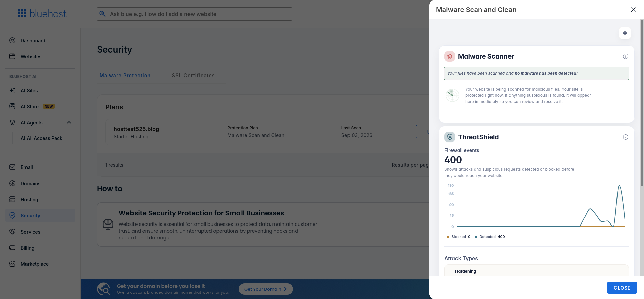Image resolution: width=644 pixels, height=299 pixels.
Task: Click the side panel scrollbar
Action: point(642,102)
